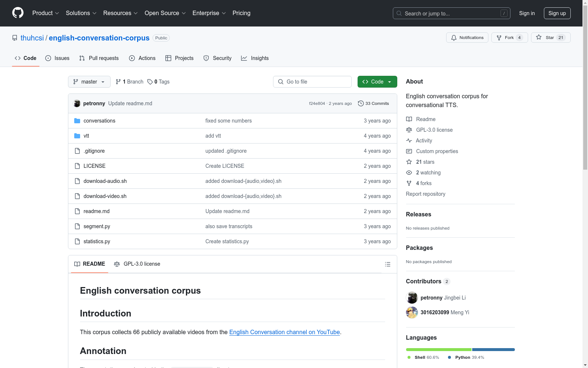Open the 33 Commits history link
This screenshot has height=368, width=588.
373,103
